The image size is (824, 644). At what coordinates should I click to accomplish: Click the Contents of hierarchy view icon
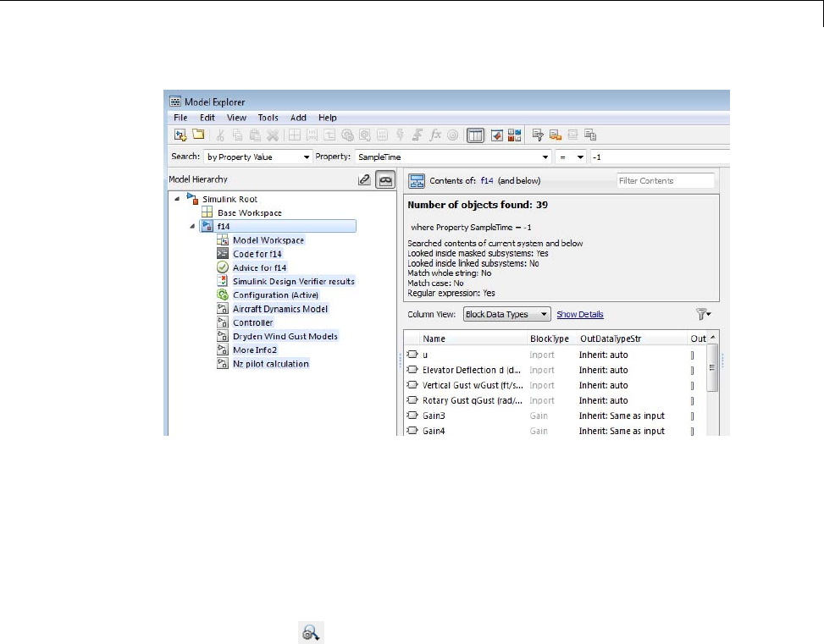tap(417, 181)
